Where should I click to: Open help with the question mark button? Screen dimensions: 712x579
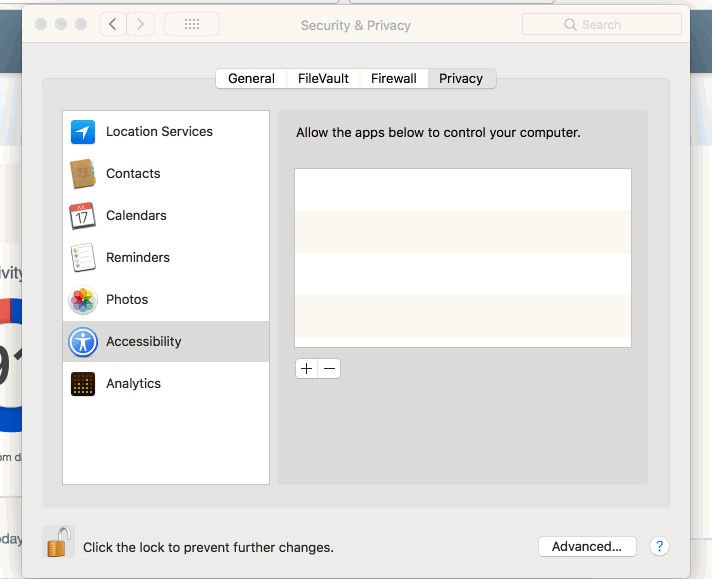pos(659,546)
